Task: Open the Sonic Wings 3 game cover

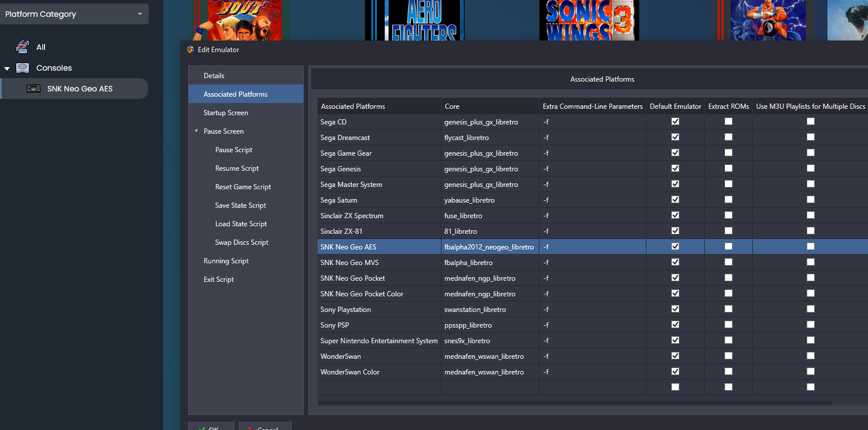Action: click(x=589, y=20)
